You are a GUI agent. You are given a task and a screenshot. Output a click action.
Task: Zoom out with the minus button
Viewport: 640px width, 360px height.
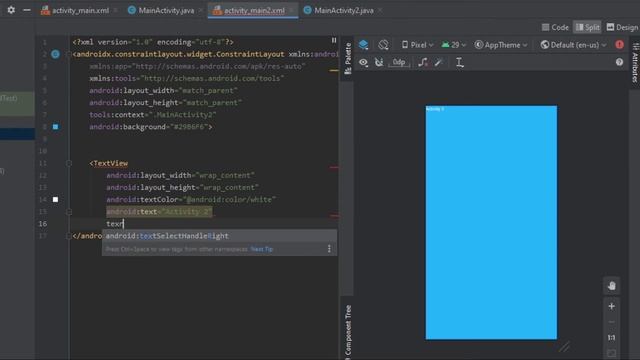coord(611,322)
